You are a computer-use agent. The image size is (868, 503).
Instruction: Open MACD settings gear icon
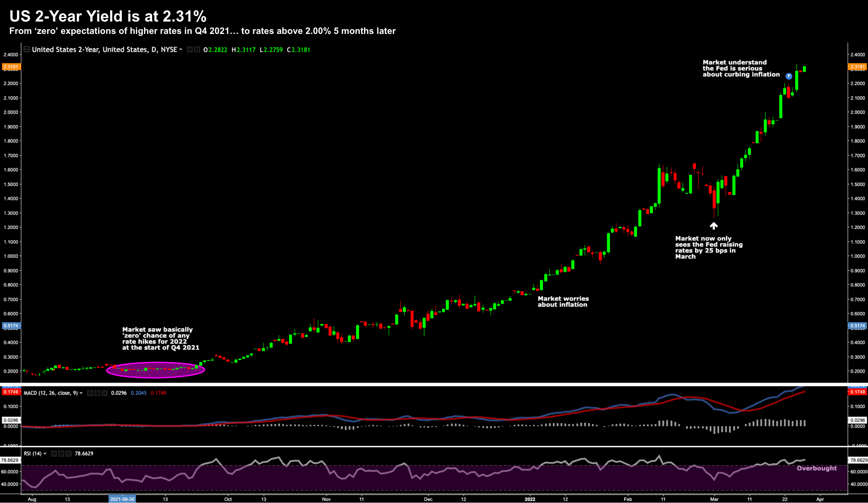(97, 393)
